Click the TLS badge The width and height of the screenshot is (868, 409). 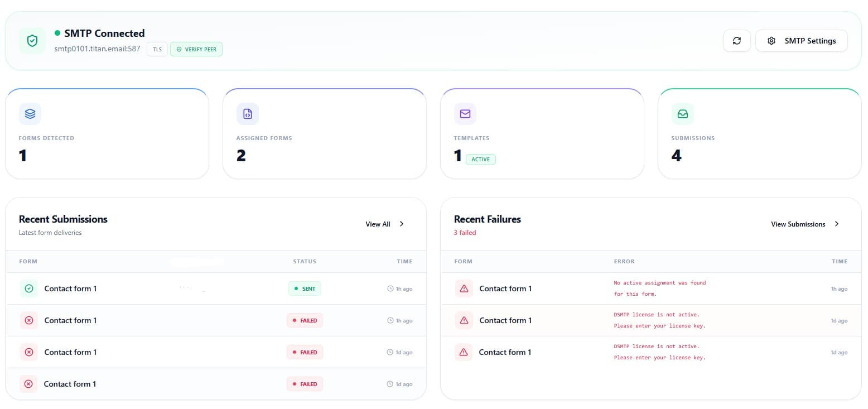point(157,49)
